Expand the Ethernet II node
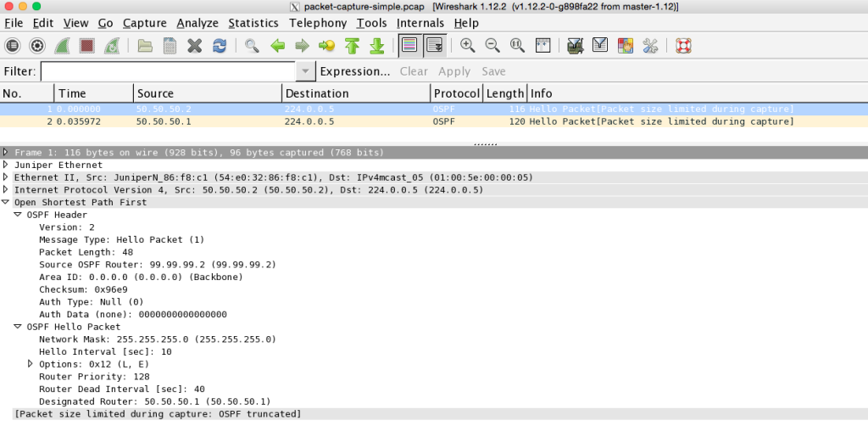Screen dimensions: 868x426 point(6,177)
